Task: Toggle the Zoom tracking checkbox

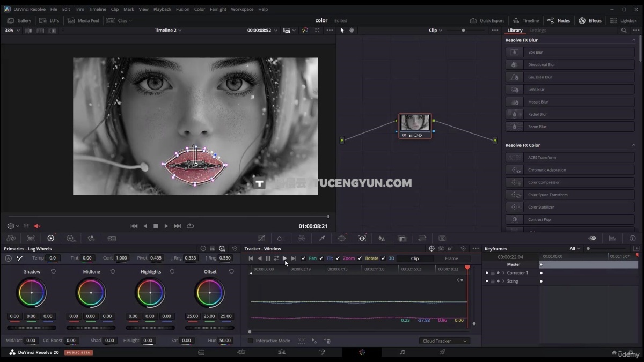Action: [x=338, y=258]
